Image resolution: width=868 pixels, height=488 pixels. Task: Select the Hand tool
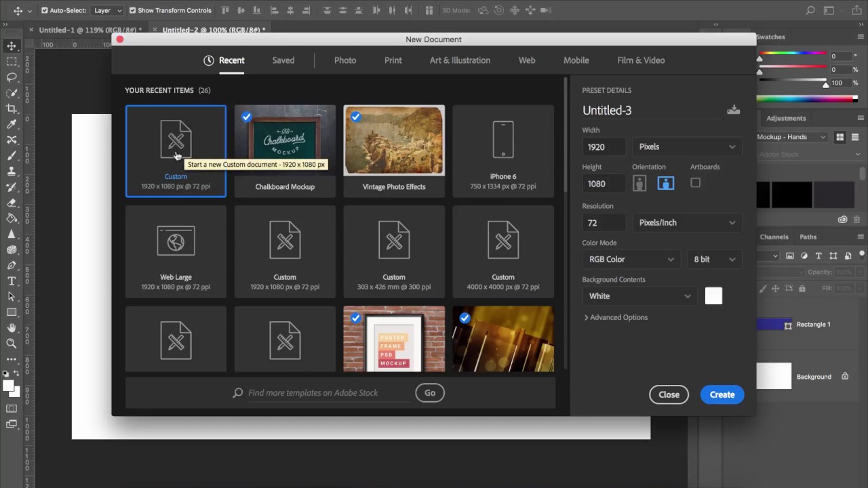pos(12,328)
